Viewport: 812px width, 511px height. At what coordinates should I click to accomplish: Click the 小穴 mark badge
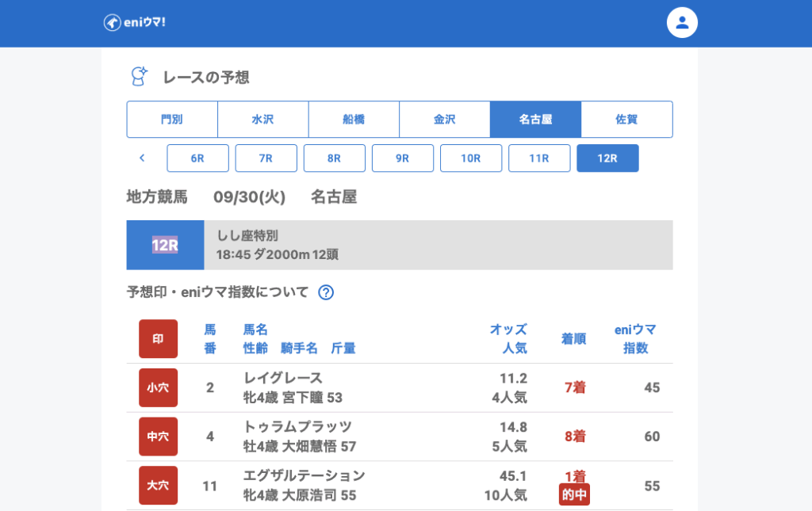tap(158, 387)
